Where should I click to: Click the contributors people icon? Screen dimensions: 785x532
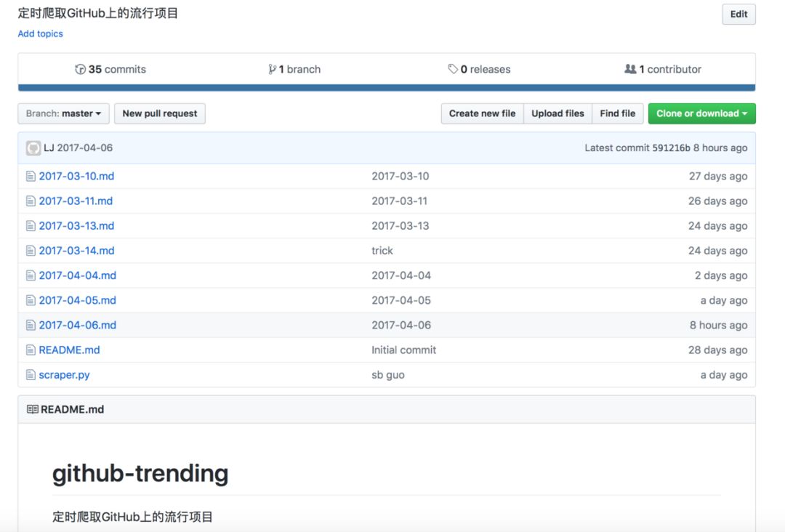[630, 69]
